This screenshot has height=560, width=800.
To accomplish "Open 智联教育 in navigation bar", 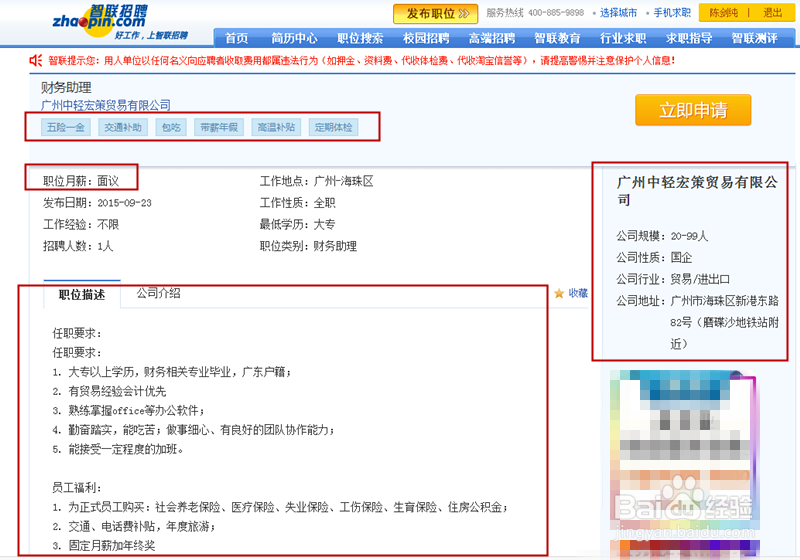I will pyautogui.click(x=557, y=38).
